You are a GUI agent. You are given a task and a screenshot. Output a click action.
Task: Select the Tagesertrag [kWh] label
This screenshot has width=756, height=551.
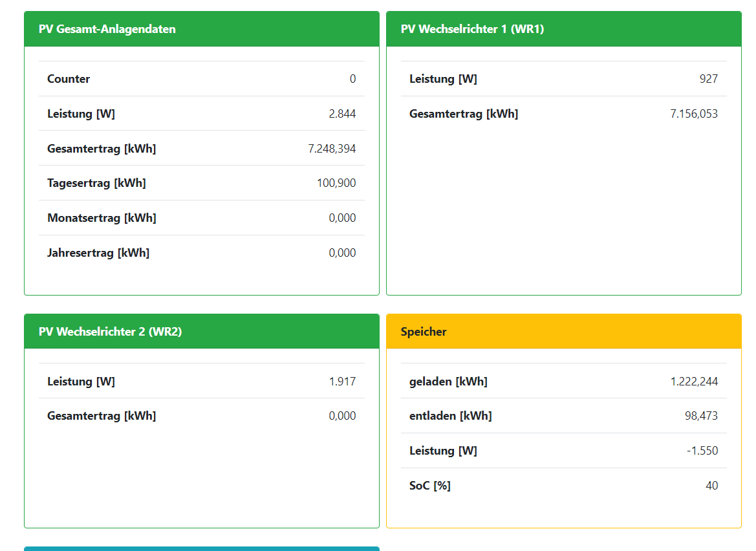coord(96,183)
